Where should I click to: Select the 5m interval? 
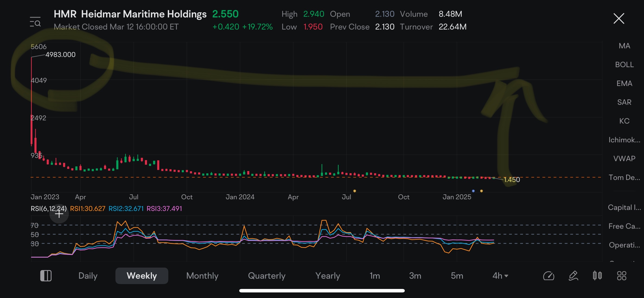[x=457, y=276]
